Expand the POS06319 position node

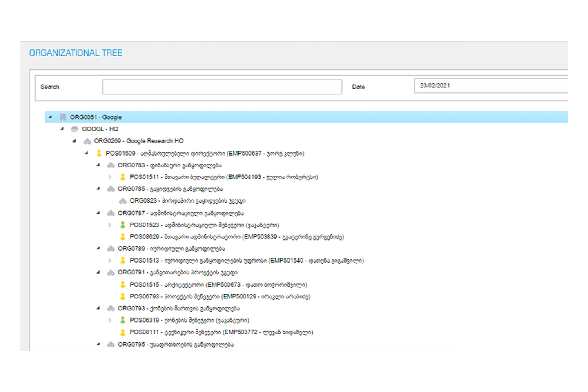tap(110, 321)
